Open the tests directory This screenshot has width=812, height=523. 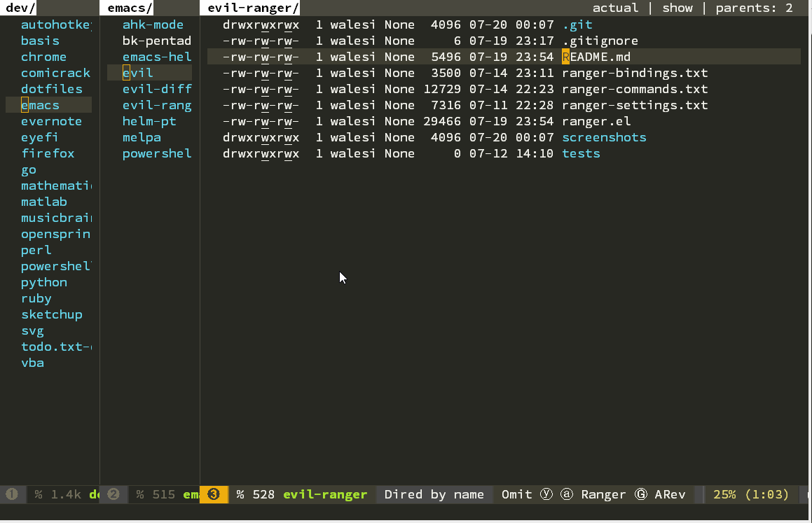(581, 153)
